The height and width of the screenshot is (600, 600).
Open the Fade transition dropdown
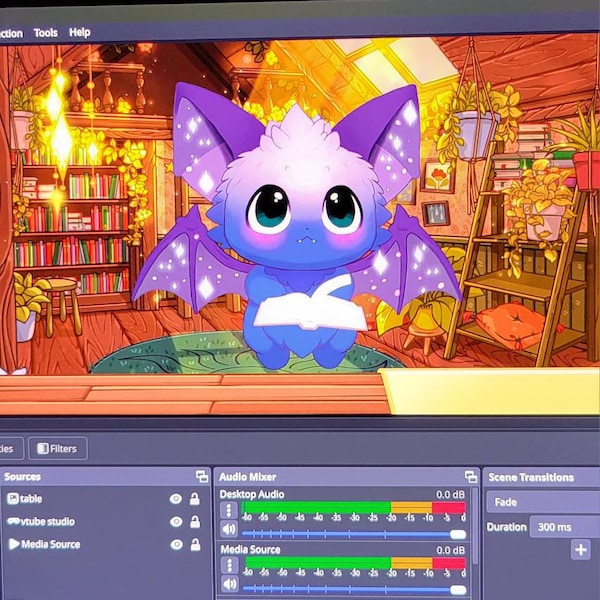543,502
